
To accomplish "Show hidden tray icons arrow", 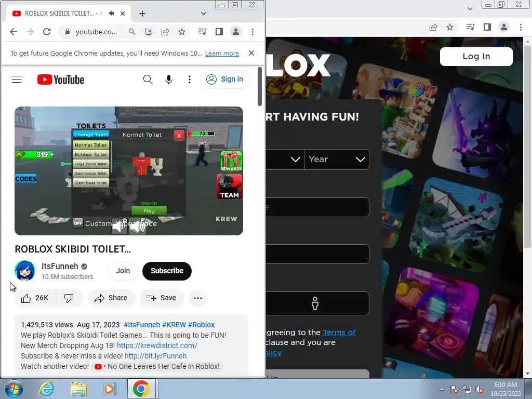I will (x=442, y=389).
